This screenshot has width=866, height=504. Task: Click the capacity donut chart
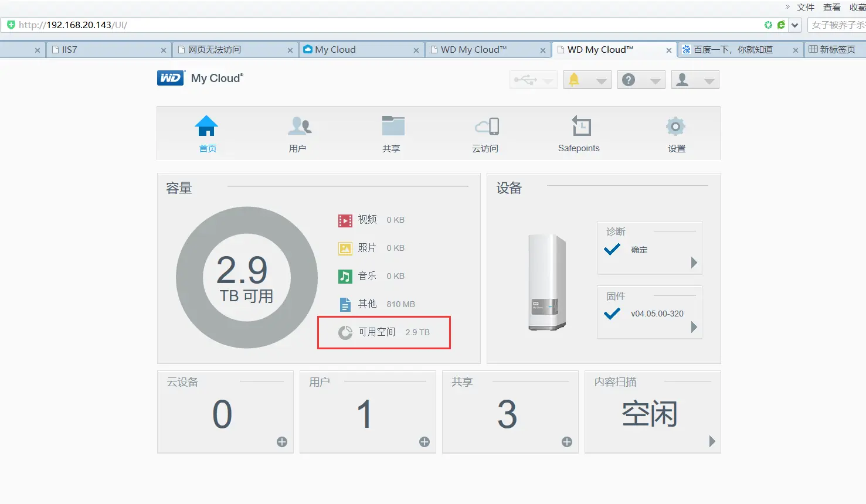pos(247,277)
